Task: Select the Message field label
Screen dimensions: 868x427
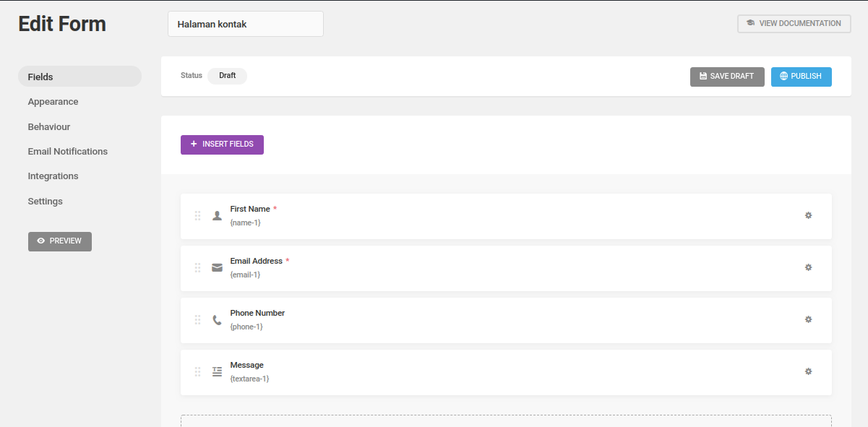Action: pyautogui.click(x=246, y=365)
